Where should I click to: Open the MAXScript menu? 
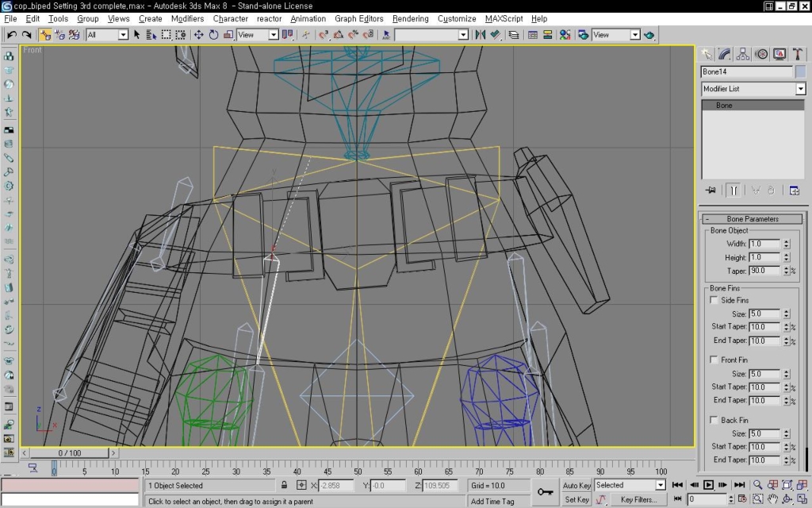(x=504, y=19)
